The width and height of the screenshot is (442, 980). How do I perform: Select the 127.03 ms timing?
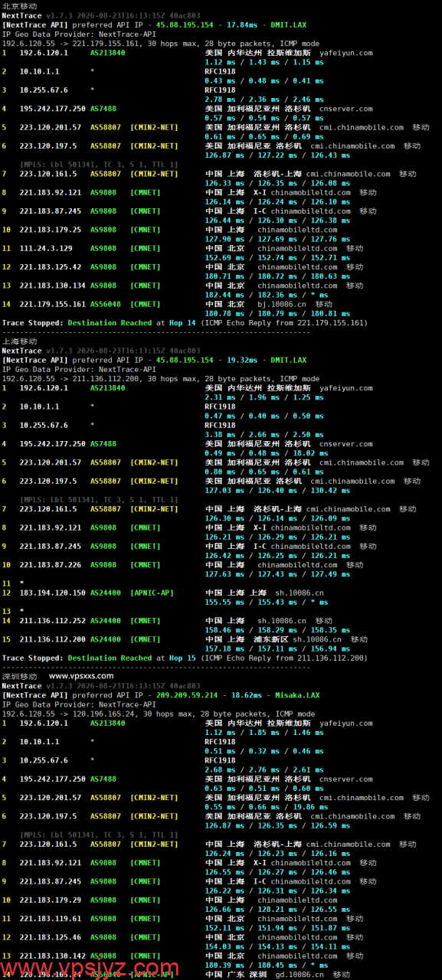(x=225, y=491)
